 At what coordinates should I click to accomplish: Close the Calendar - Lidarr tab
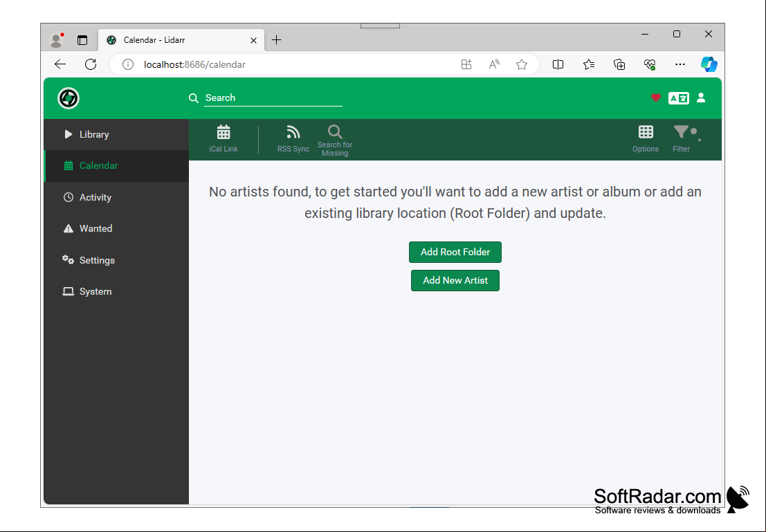coord(253,41)
